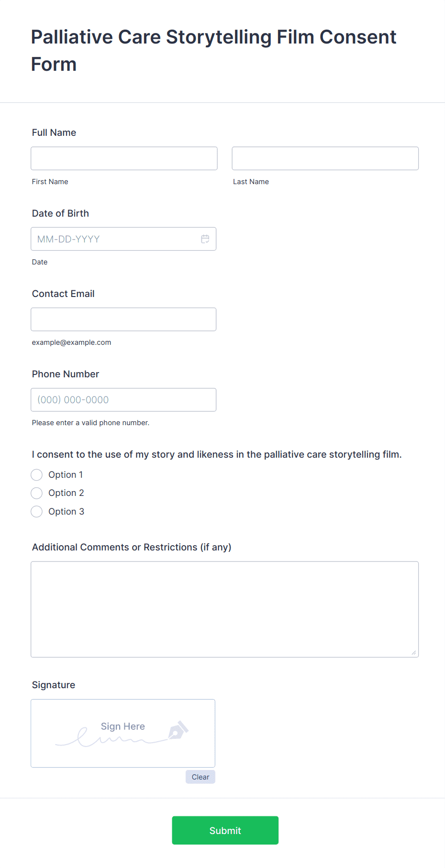Clear the signature

[x=200, y=777]
